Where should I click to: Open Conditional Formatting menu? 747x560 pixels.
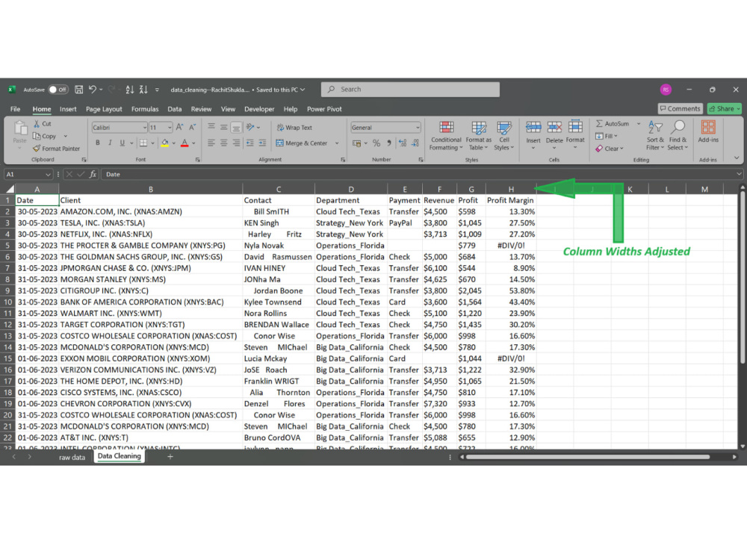446,136
